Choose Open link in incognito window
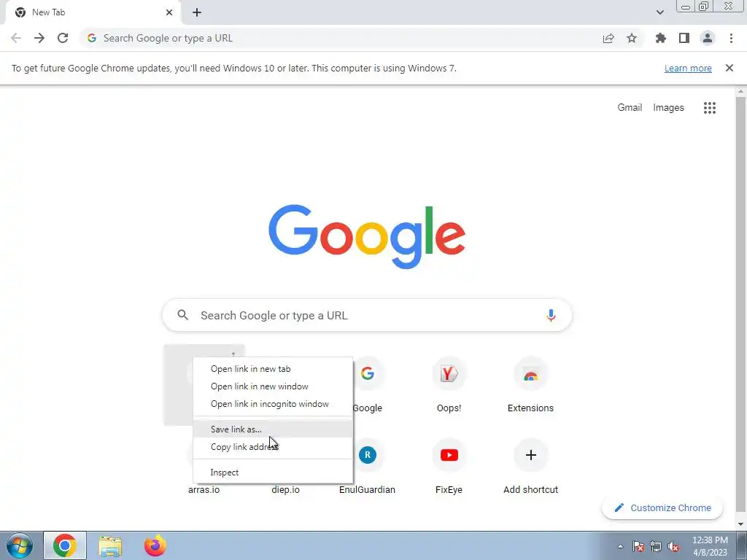This screenshot has height=560, width=747. [x=273, y=404]
